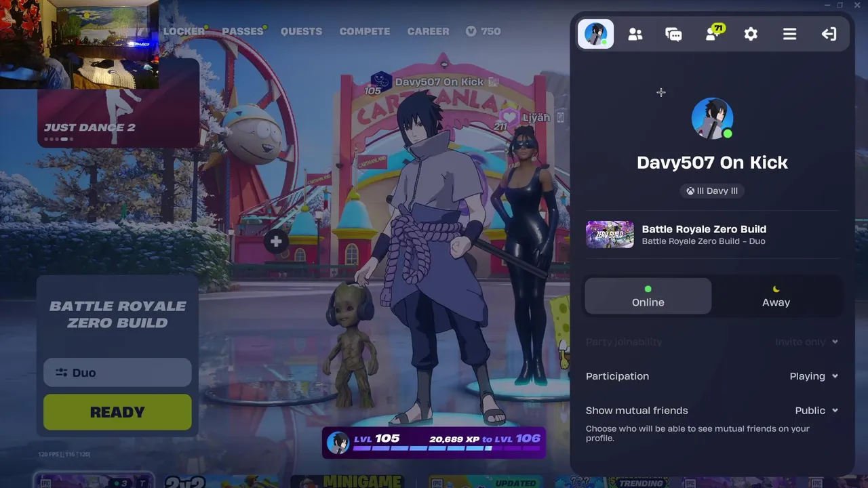Click the MINIGAME tile at the bottom
868x488 pixels.
coord(347,482)
